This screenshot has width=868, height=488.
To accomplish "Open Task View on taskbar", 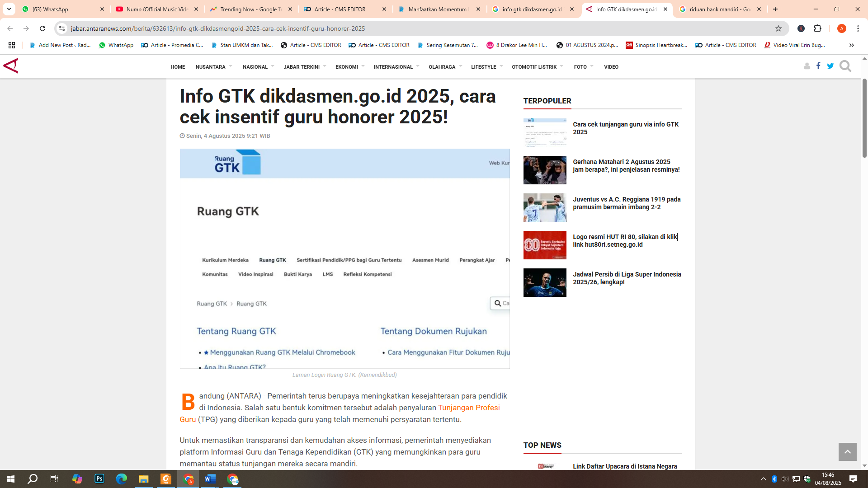I will pyautogui.click(x=54, y=479).
